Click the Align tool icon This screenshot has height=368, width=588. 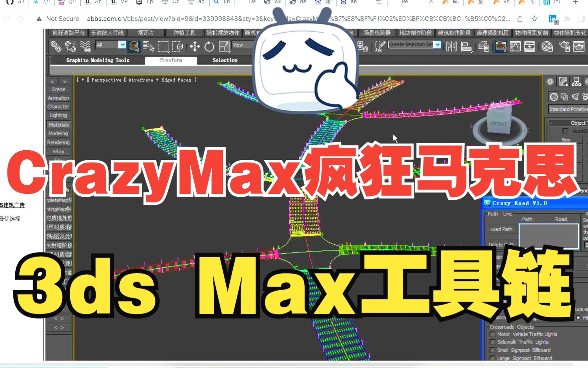467,46
